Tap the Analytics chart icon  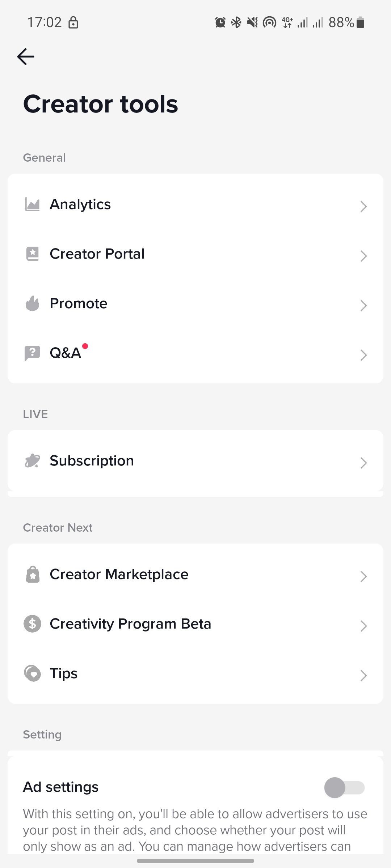coord(32,204)
